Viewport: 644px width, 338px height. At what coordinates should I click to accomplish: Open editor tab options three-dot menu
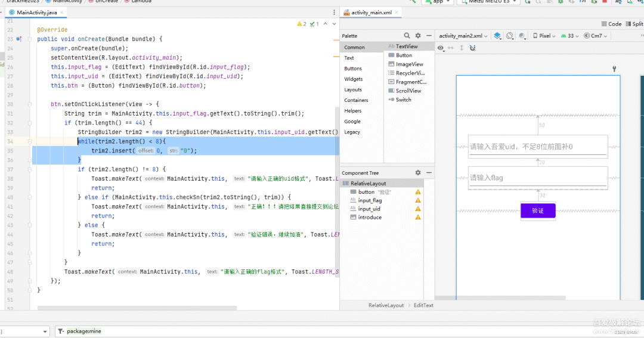point(334,13)
